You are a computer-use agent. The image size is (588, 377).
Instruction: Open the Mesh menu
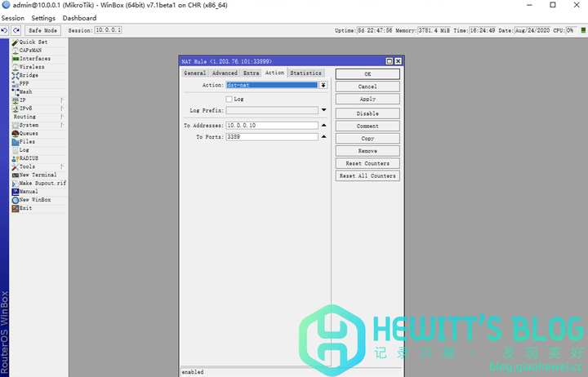point(38,91)
